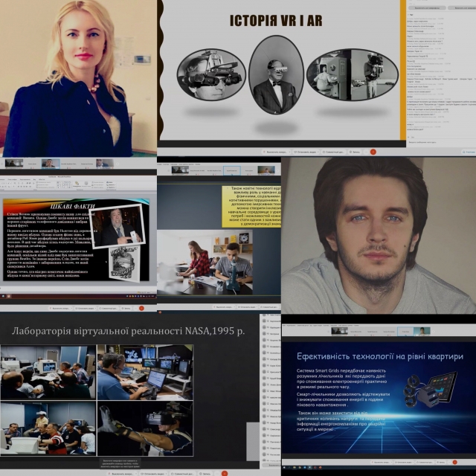This screenshot has width=476, height=476.
Task: Open more options in NASA meeting toolbar
Action: [216, 474]
